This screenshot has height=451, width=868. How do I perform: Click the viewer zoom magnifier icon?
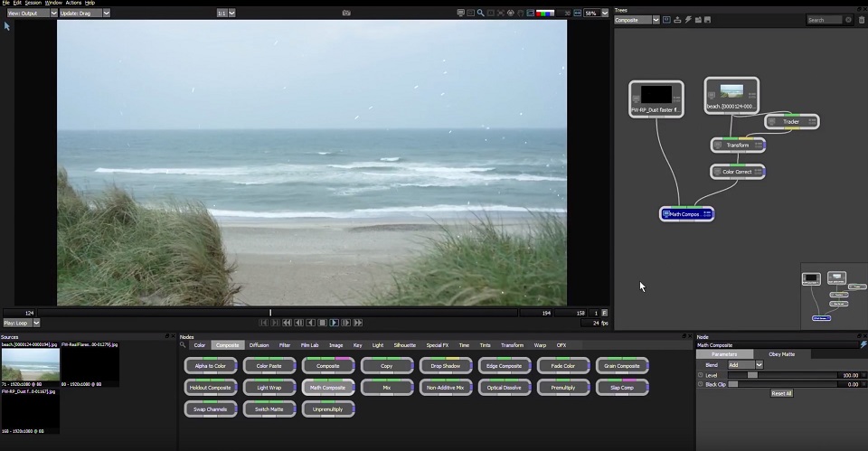(480, 13)
